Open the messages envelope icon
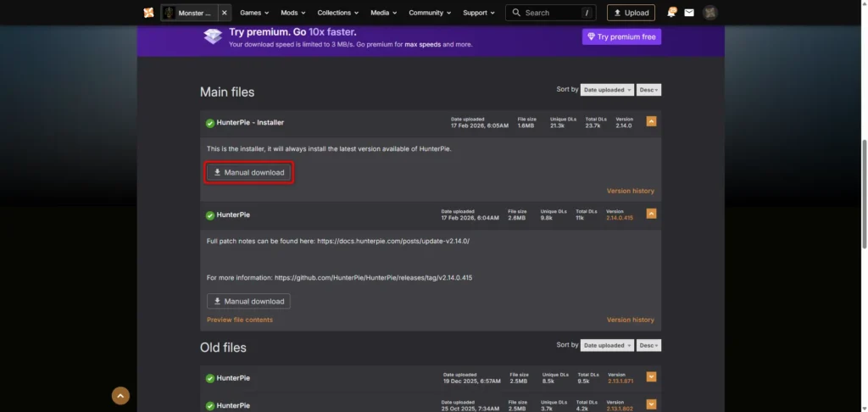This screenshot has width=868, height=412. (689, 13)
